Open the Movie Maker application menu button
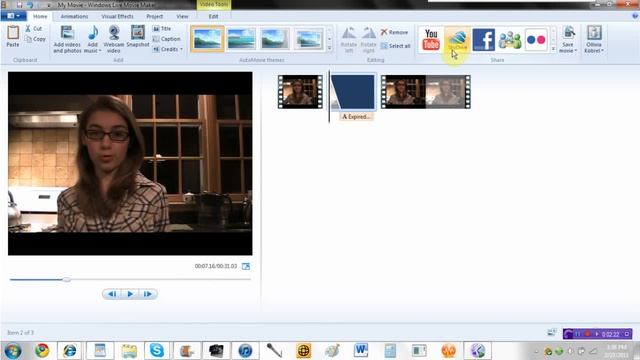This screenshot has width=640, height=360. [13, 16]
